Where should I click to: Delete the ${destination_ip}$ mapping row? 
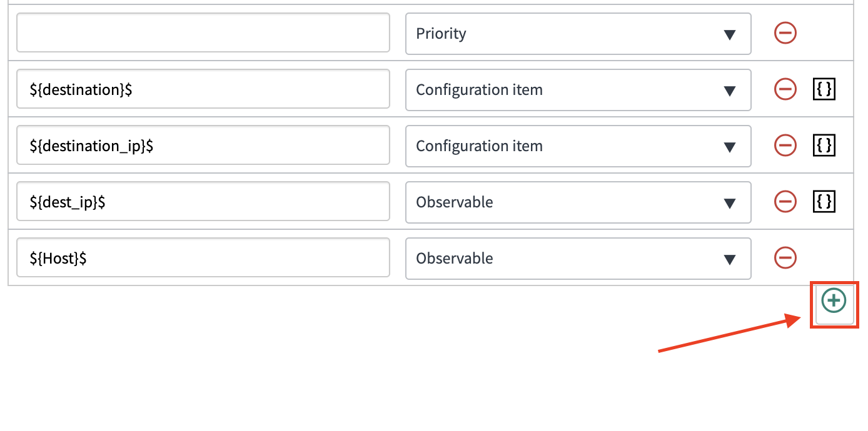coord(785,146)
